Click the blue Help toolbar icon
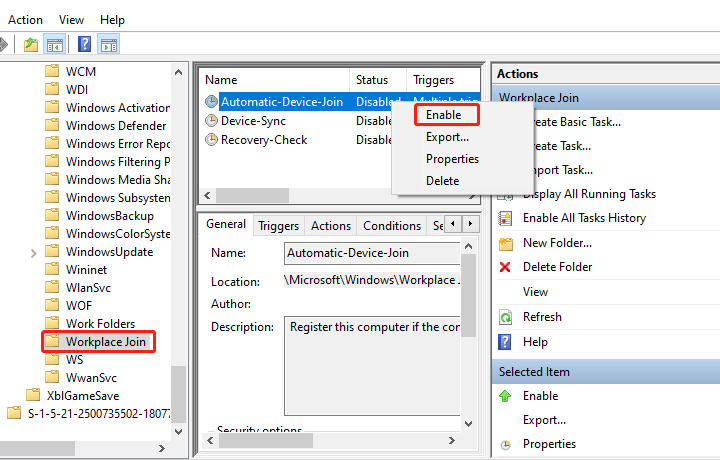The height and width of the screenshot is (460, 720). point(85,44)
